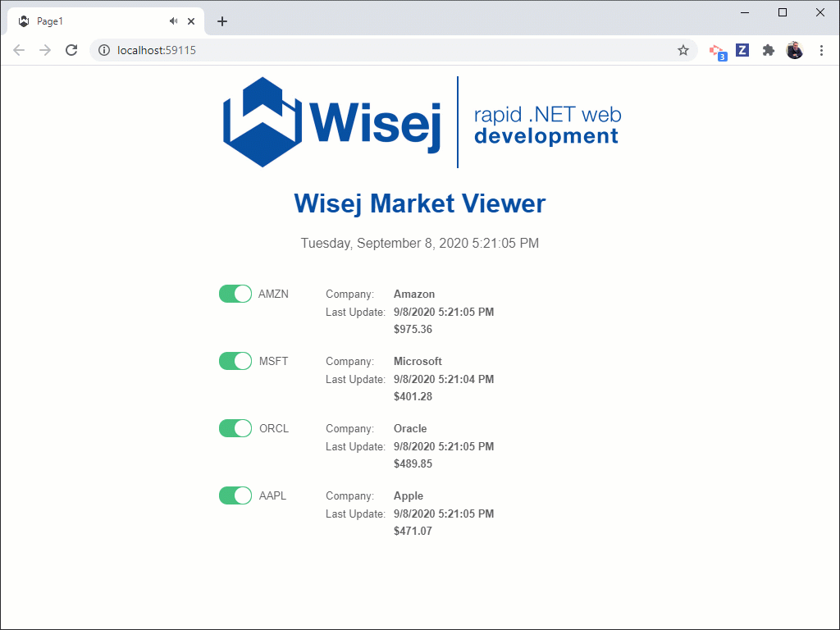
Task: Click the AAPL ticker label
Action: (x=272, y=495)
